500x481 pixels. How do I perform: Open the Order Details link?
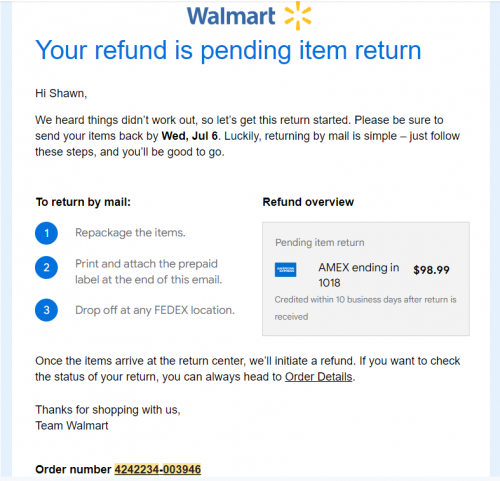point(318,377)
